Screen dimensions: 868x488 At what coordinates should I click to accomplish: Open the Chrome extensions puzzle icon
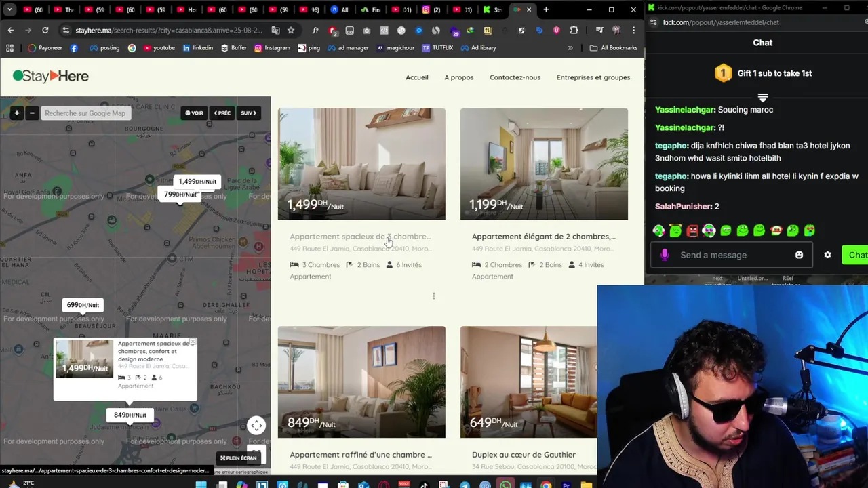pyautogui.click(x=574, y=30)
